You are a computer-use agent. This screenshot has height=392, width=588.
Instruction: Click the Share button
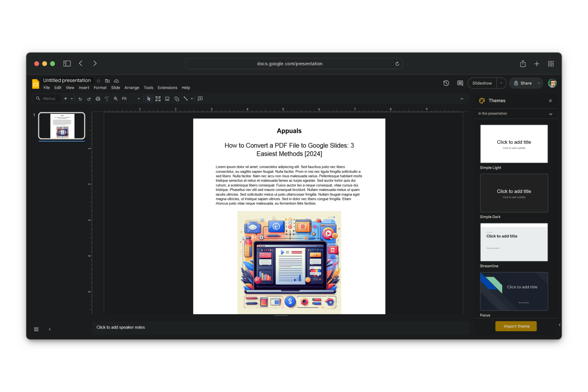click(x=523, y=83)
